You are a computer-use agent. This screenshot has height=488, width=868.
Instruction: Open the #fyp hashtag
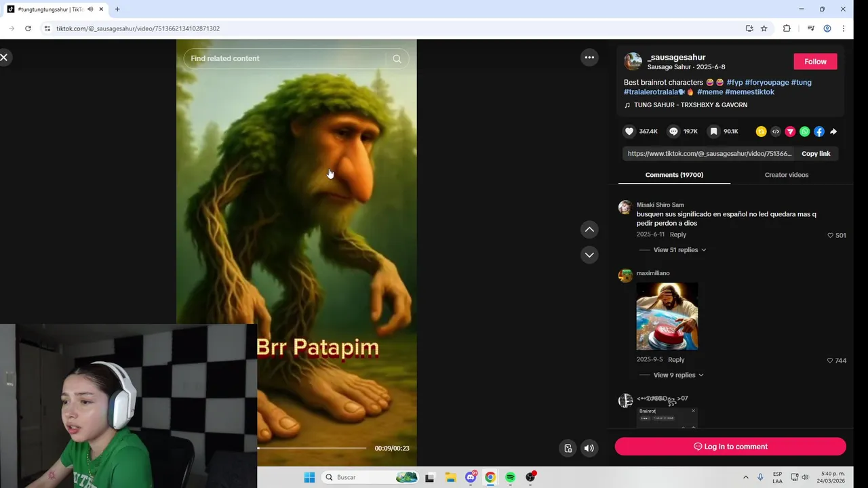pos(734,83)
